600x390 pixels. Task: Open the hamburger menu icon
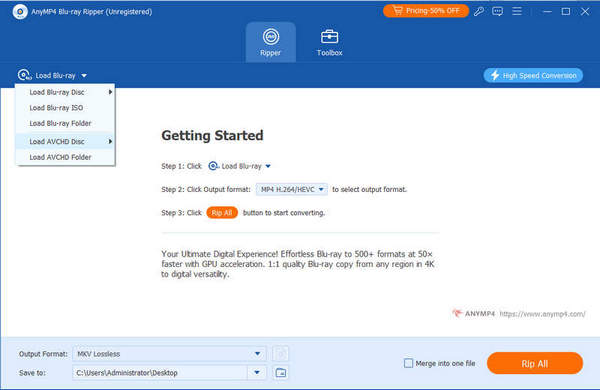click(x=517, y=11)
